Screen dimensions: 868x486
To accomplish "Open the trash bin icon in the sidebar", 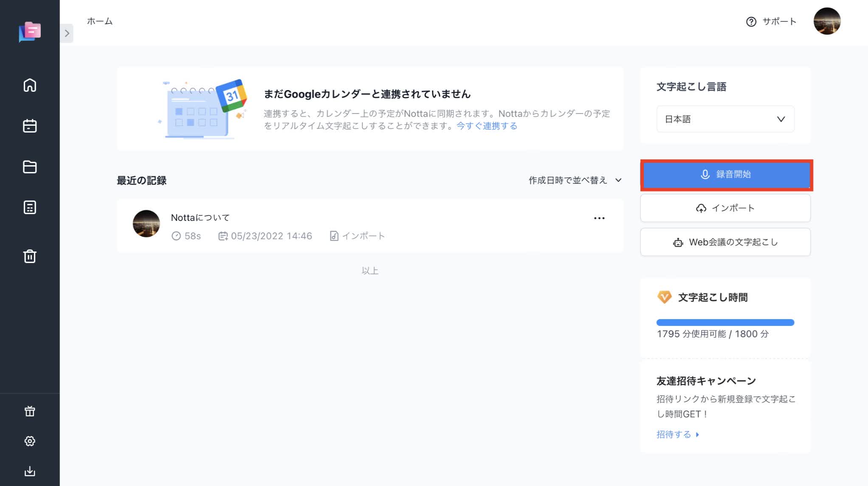I will click(x=30, y=256).
